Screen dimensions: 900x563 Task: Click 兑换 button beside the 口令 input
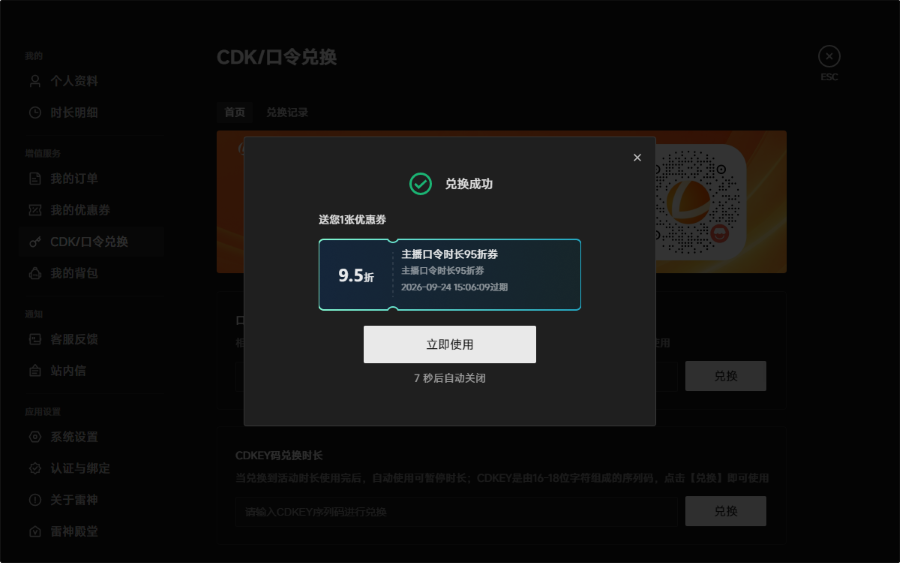point(726,376)
